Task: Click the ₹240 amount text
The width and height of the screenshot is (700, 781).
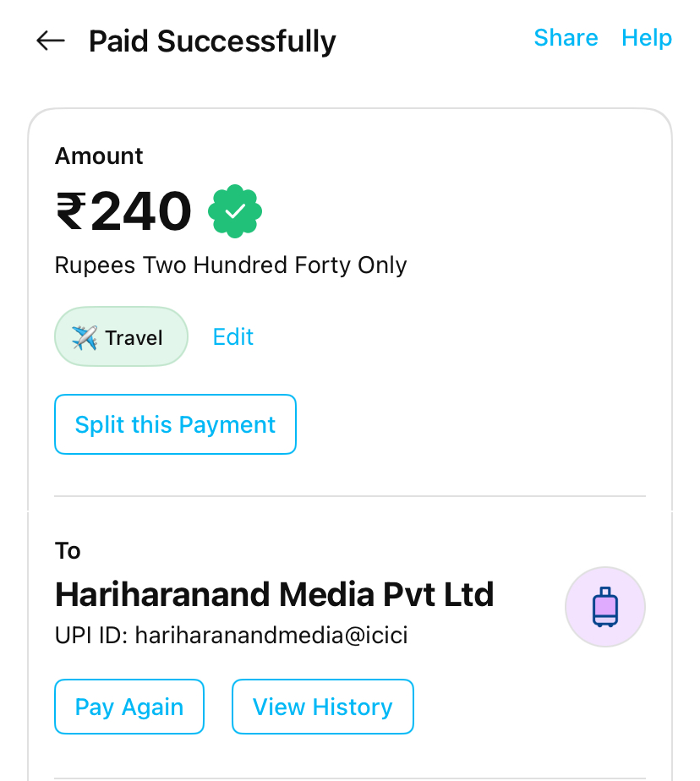Action: [124, 211]
